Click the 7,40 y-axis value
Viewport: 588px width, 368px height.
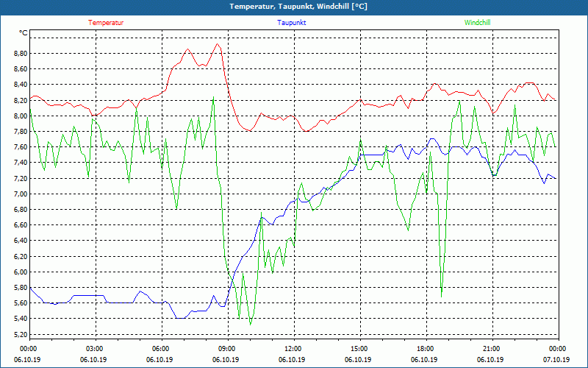point(21,163)
